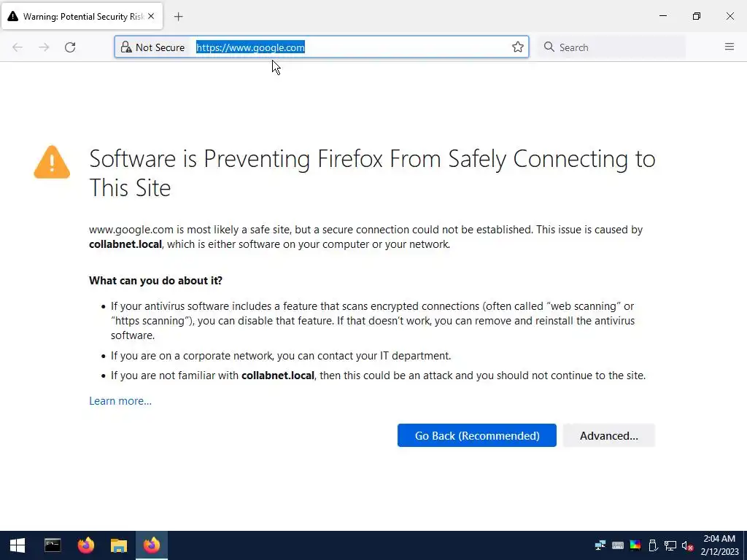Viewport: 747px width, 560px height.
Task: Click the taskbar clock showing 2:04 AM
Action: pos(719,545)
